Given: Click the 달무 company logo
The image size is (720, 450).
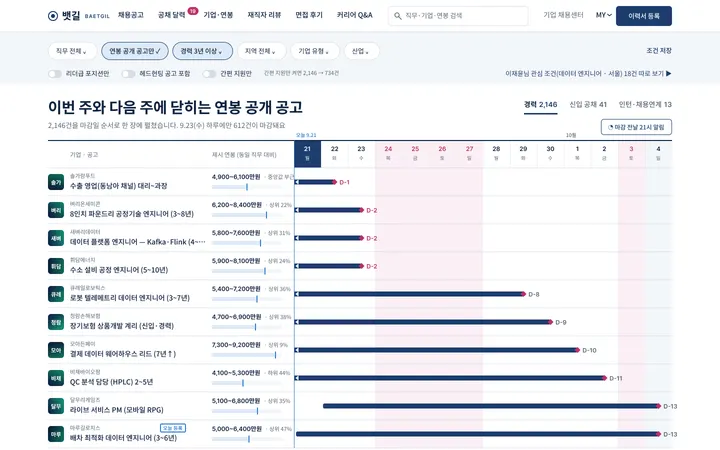Looking at the screenshot, I should (56, 406).
